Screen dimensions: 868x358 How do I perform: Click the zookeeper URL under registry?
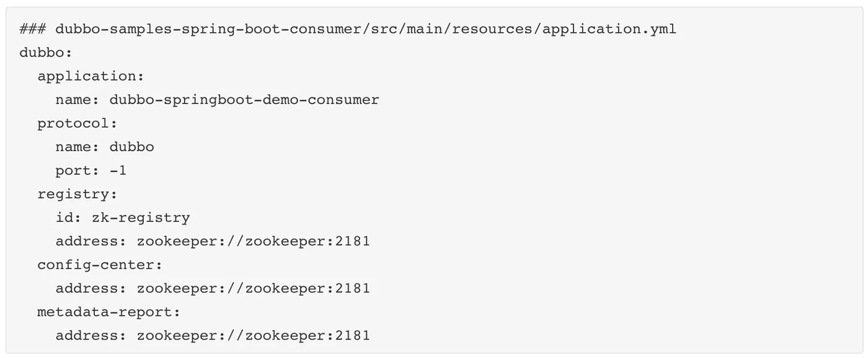click(253, 241)
